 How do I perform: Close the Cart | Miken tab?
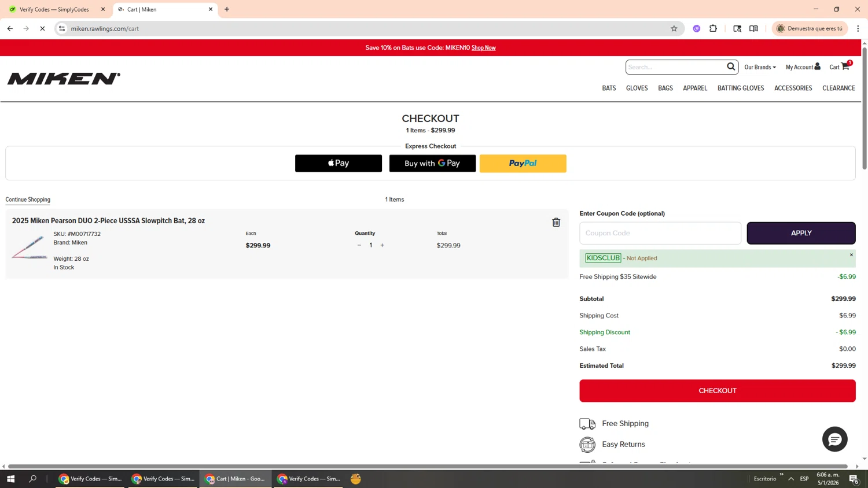211,9
